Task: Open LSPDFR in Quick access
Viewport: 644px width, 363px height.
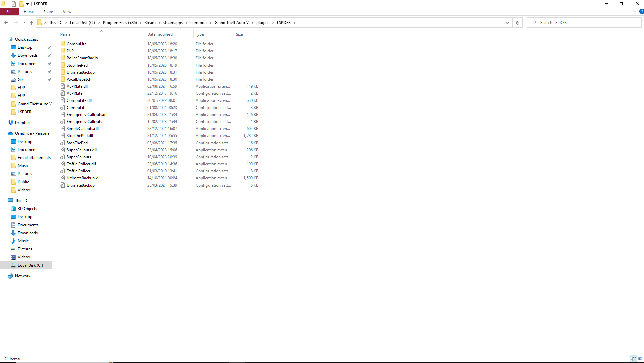Action: (24, 112)
